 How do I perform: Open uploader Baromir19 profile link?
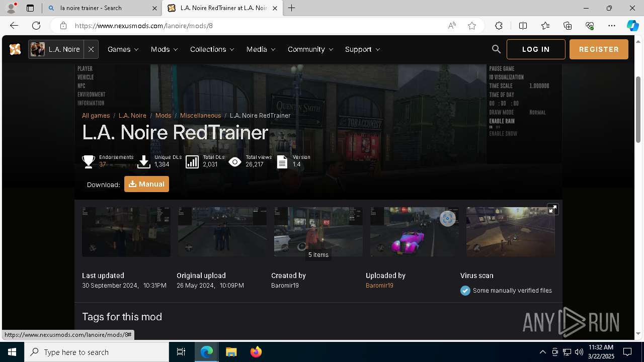tap(379, 286)
